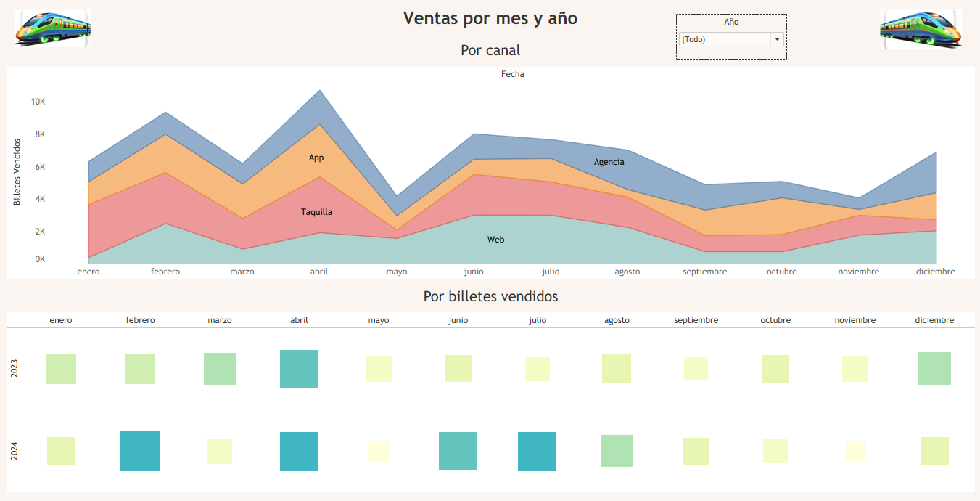Open the Año filter dropdown arrow
The width and height of the screenshot is (980, 501).
tap(777, 39)
